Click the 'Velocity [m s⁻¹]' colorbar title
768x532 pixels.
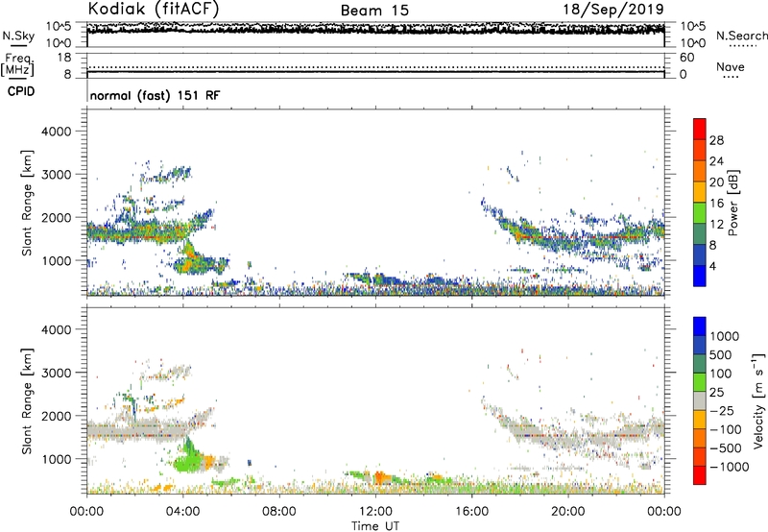[x=759, y=400]
